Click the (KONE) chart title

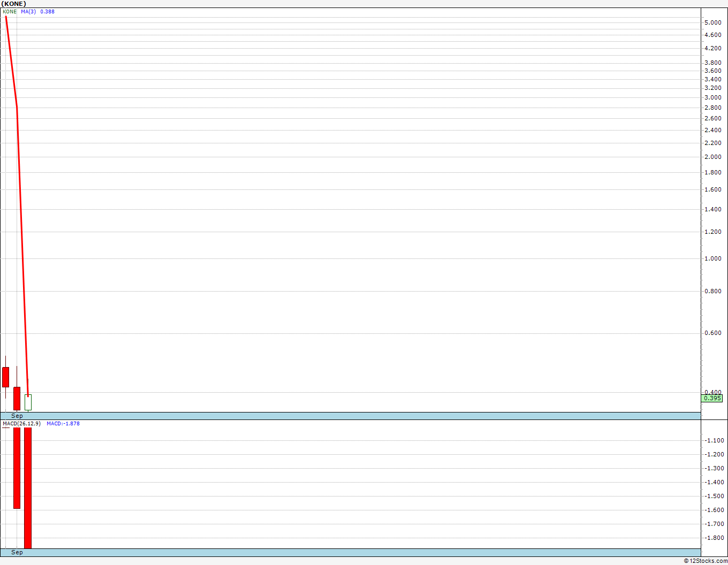[x=13, y=4]
